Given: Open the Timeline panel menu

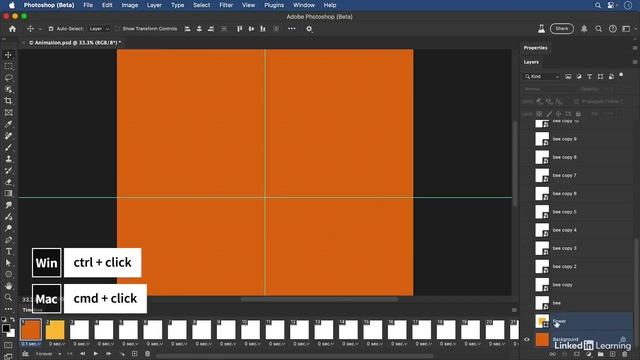Looking at the screenshot, I should 514,310.
